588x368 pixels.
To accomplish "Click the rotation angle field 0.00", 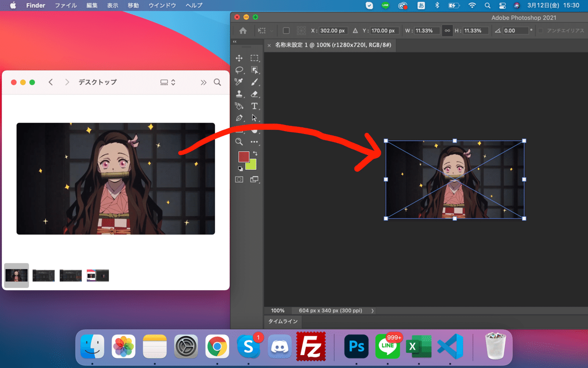I will pos(516,31).
